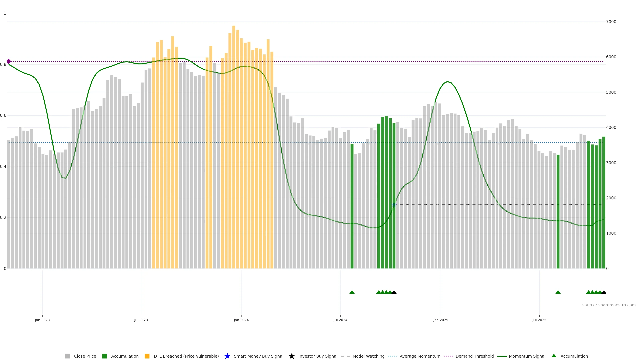This screenshot has width=644, height=362.
Task: Click the orange DTL Breached legend swatch
Action: pos(147,356)
